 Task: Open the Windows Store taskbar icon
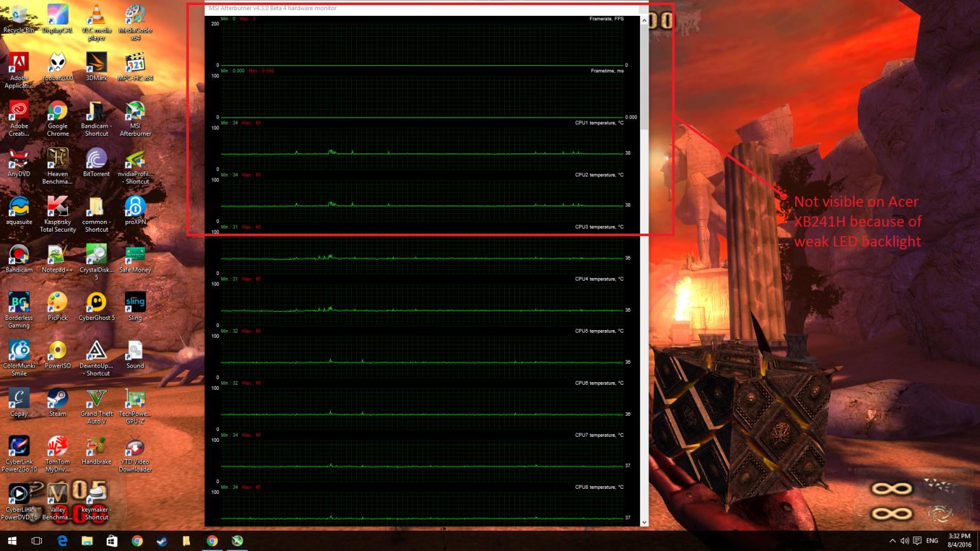coord(112,541)
